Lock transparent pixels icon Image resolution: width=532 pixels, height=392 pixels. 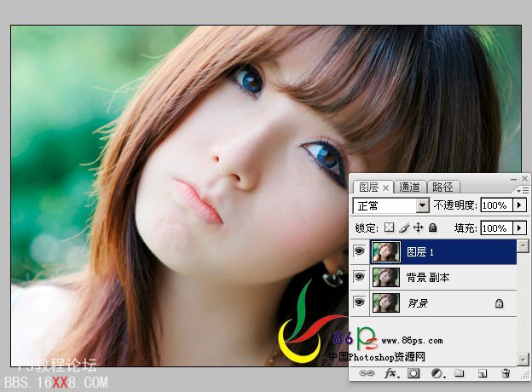tap(389, 228)
